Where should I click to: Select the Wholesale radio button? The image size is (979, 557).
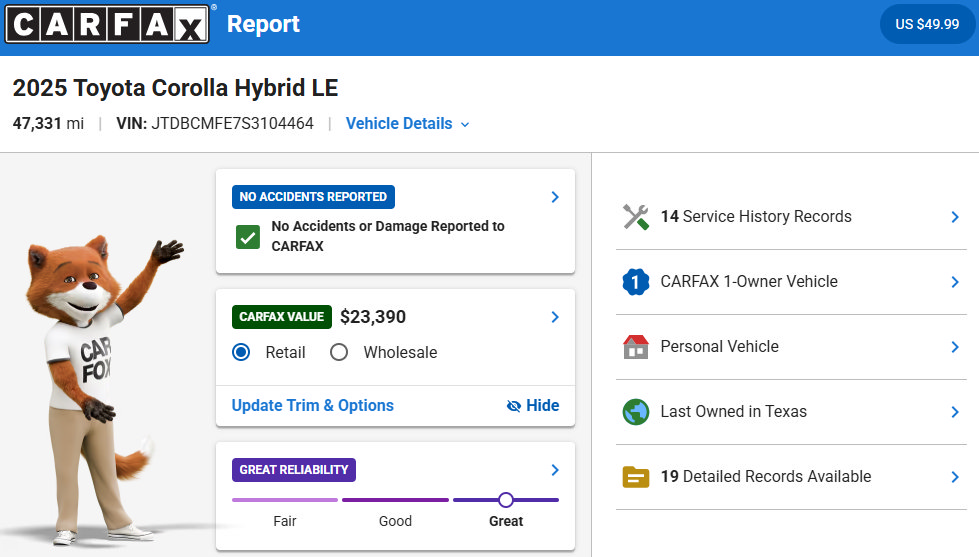click(x=339, y=352)
